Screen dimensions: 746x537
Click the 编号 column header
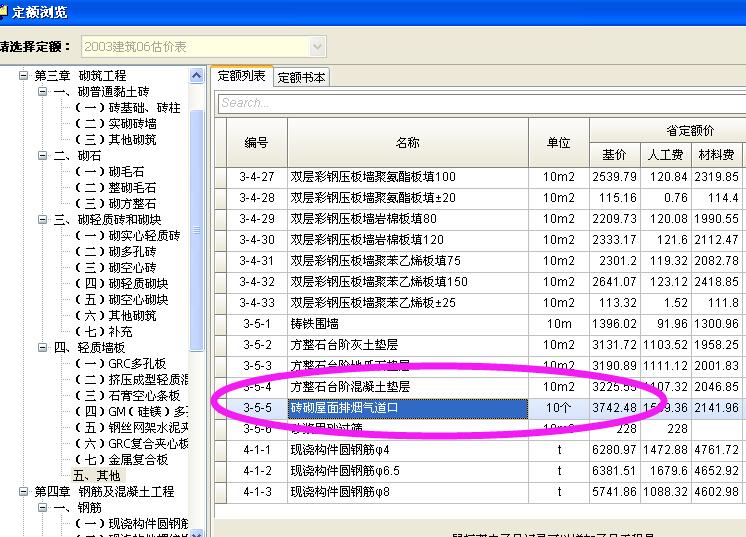[256, 142]
